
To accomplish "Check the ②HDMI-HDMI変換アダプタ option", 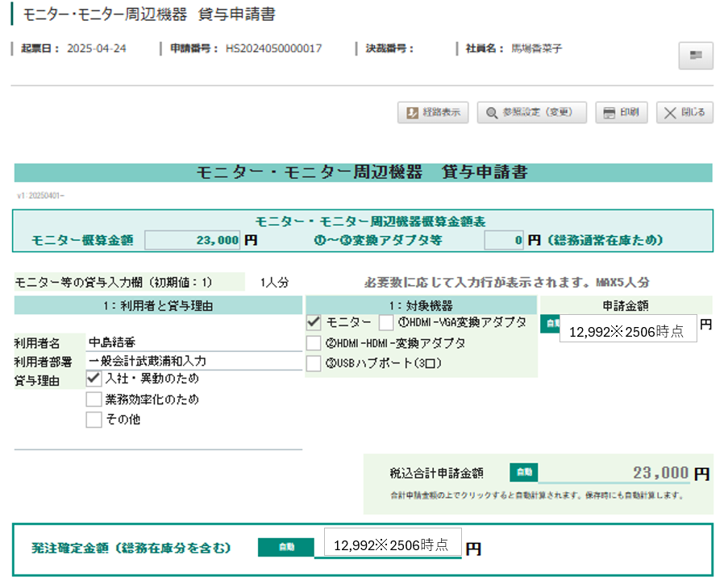I will point(314,343).
